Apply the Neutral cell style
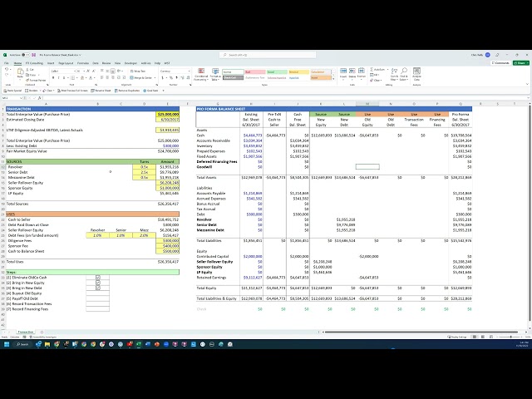This screenshot has width=532, height=399. point(299,72)
